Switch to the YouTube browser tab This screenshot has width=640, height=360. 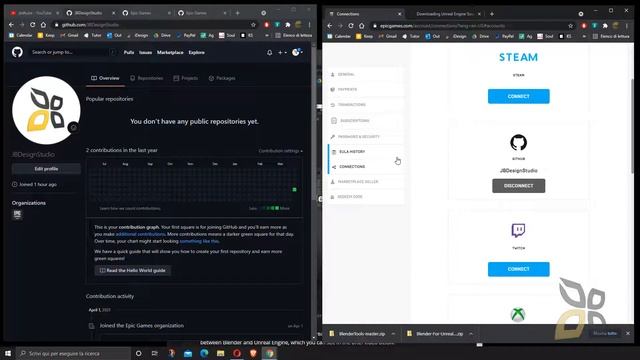coord(34,13)
